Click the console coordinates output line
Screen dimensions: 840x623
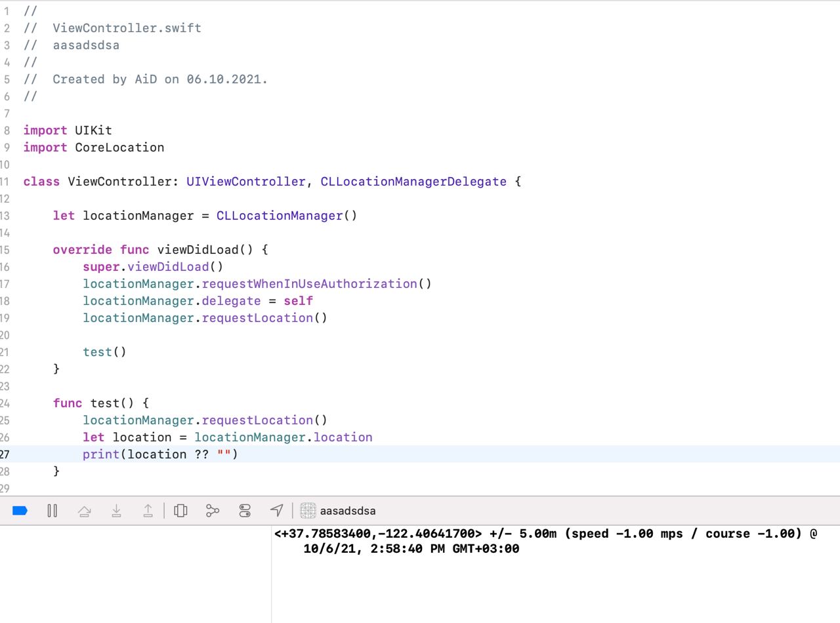coord(545,534)
